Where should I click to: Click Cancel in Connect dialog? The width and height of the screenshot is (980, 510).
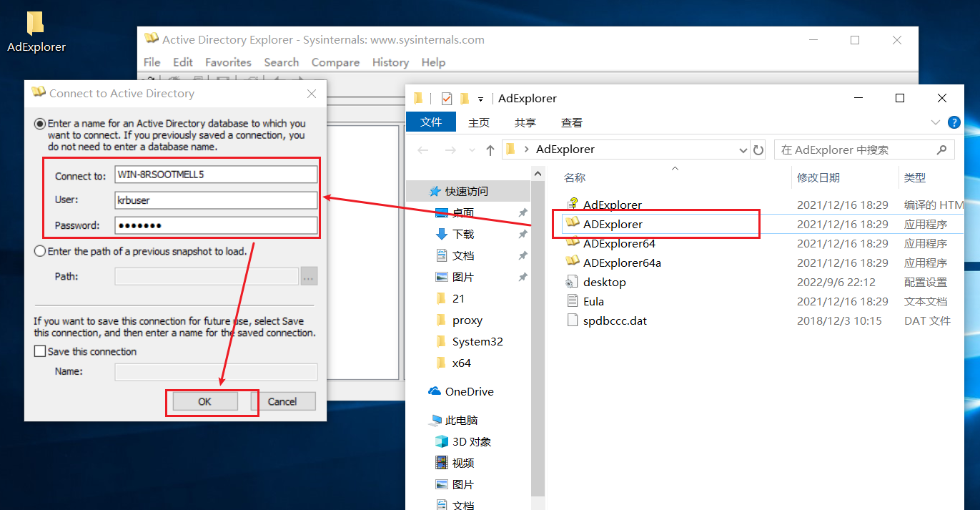point(282,401)
